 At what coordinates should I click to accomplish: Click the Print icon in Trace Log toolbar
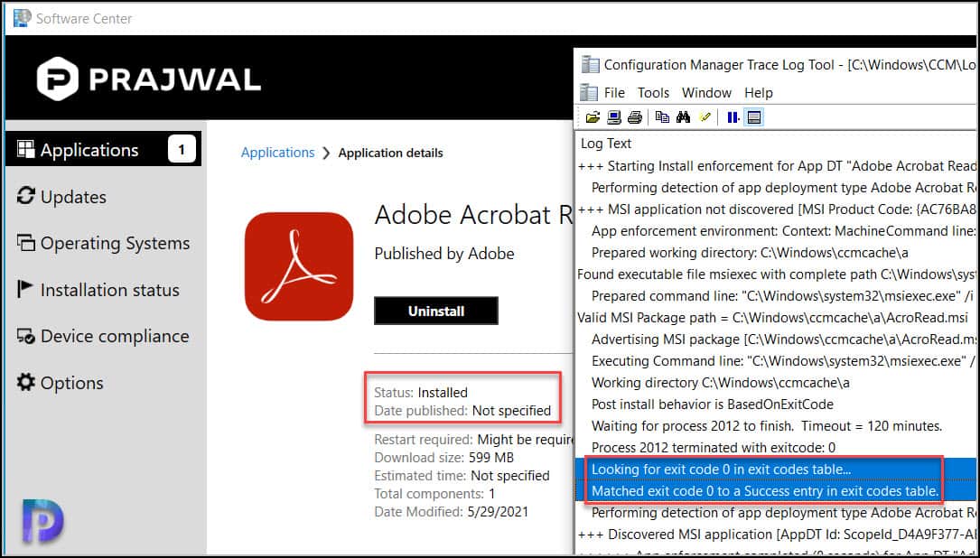tap(634, 116)
